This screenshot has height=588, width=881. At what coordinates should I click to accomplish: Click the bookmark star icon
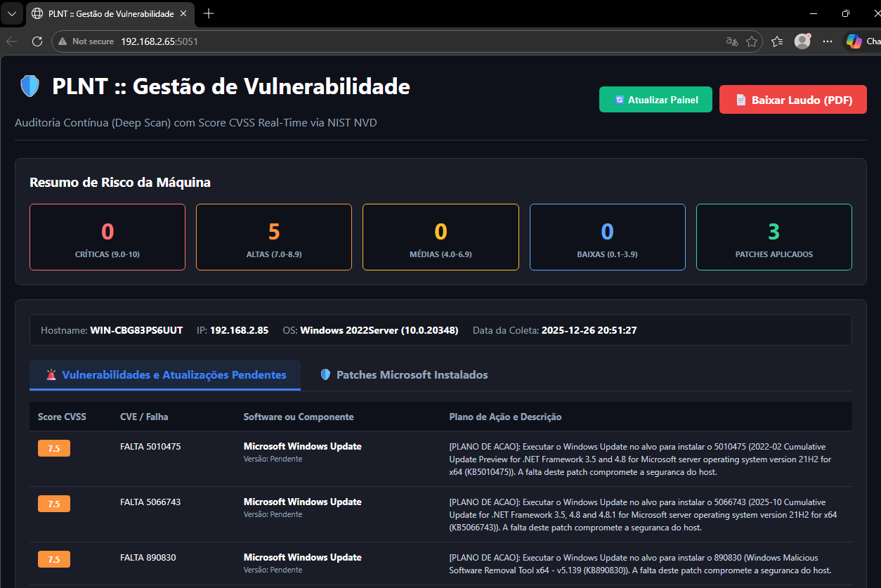752,41
